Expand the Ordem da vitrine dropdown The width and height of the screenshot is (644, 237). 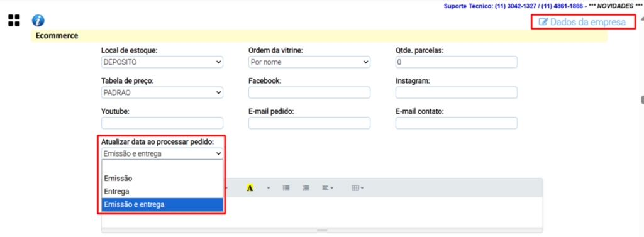pos(309,62)
